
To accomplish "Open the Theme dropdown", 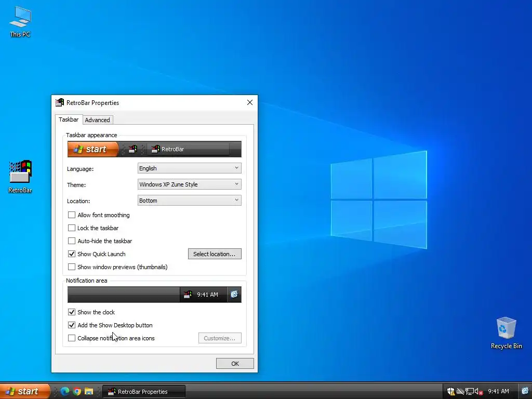I will [x=189, y=184].
